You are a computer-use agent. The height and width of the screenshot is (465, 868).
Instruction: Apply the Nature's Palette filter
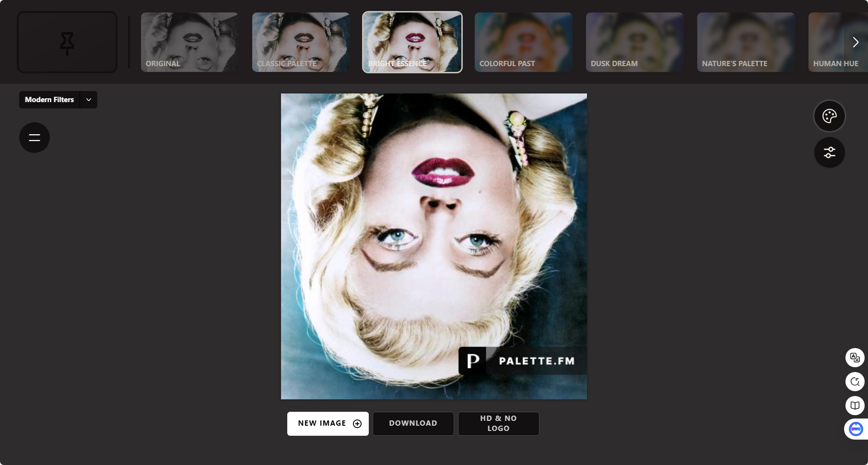746,42
